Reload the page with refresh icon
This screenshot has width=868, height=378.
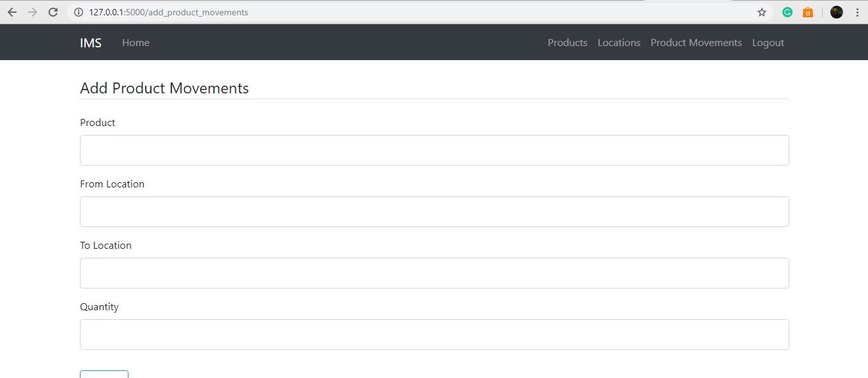click(x=54, y=12)
